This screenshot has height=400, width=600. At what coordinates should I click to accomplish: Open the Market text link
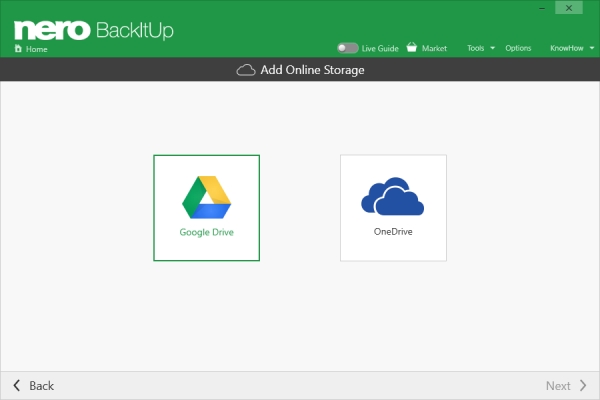(x=435, y=48)
